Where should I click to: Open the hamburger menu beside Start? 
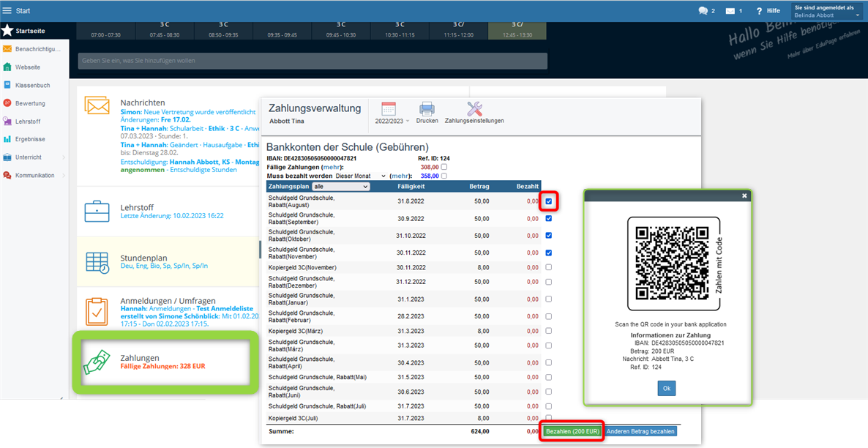coord(7,10)
